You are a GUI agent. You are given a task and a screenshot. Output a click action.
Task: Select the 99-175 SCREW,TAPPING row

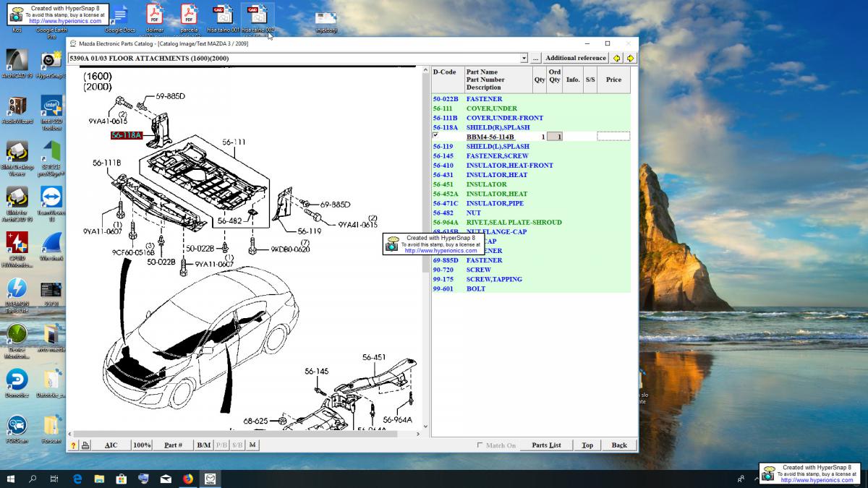tap(531, 279)
